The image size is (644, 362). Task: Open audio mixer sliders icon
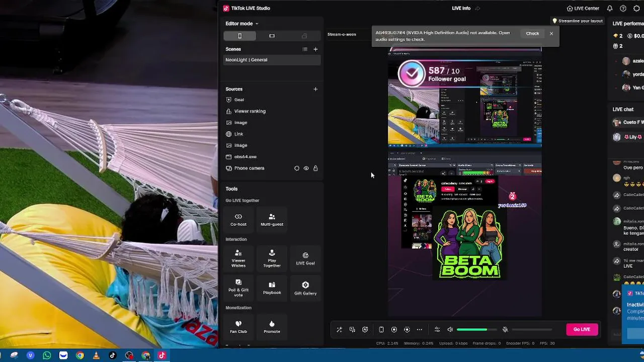(437, 330)
